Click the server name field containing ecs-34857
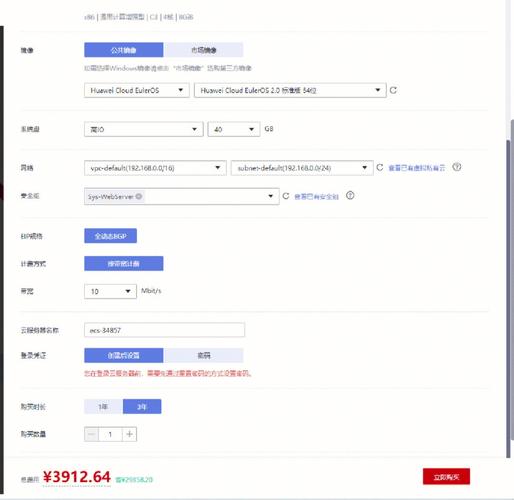514x500 pixels. click(x=164, y=330)
